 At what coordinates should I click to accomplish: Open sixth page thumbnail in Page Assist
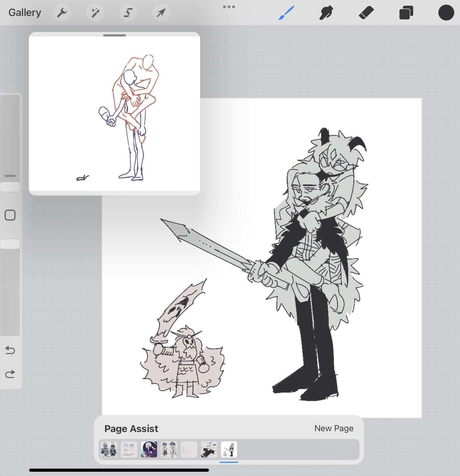pyautogui.click(x=209, y=449)
